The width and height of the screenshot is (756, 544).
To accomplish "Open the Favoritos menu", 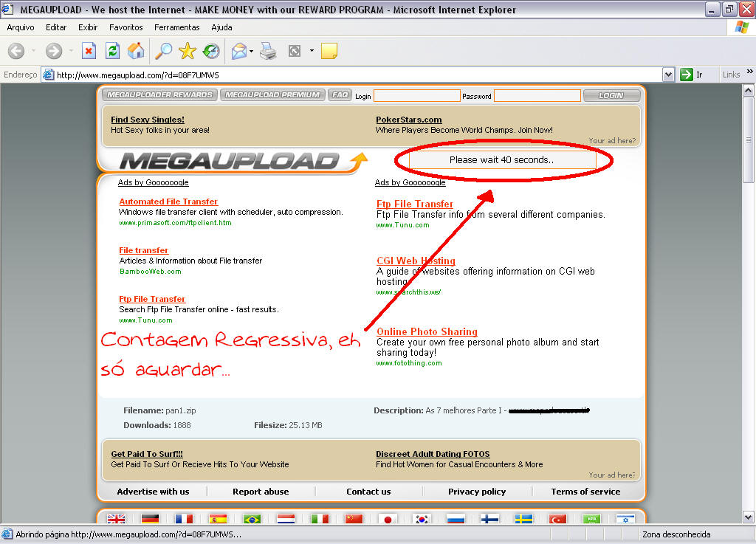I will pos(126,27).
